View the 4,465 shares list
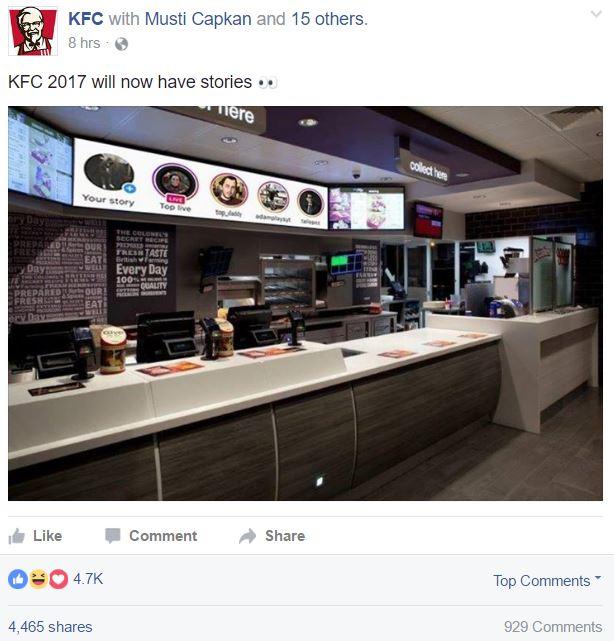This screenshot has width=614, height=641. tap(50, 627)
